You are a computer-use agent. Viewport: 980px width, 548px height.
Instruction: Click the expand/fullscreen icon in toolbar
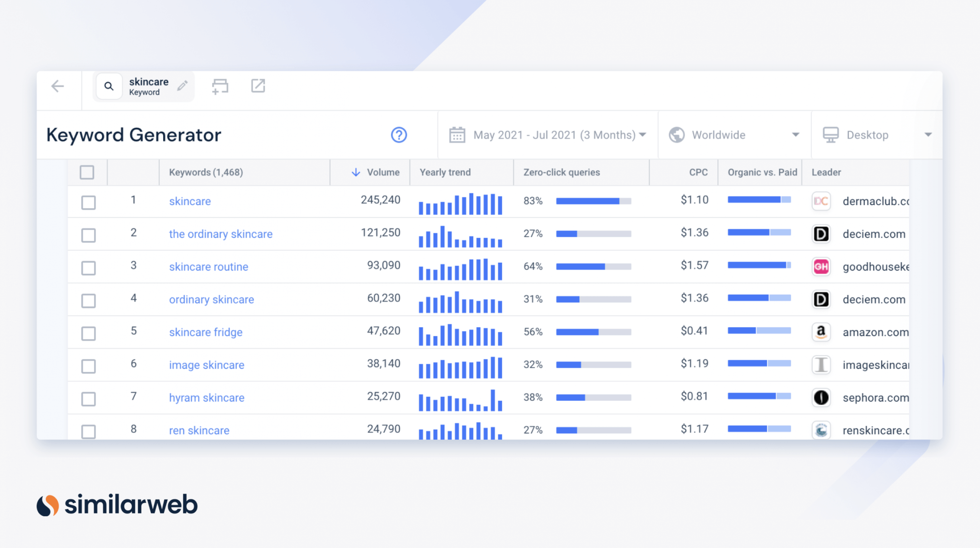[259, 85]
